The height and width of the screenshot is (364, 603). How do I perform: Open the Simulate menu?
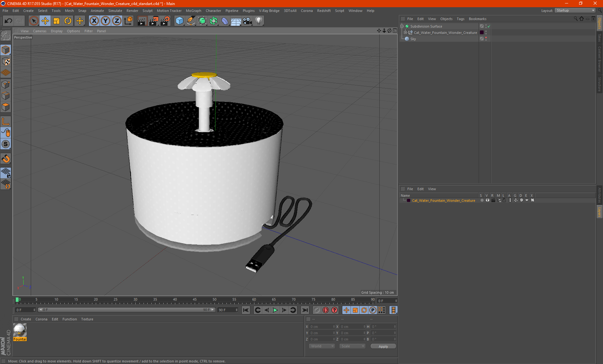click(x=115, y=11)
